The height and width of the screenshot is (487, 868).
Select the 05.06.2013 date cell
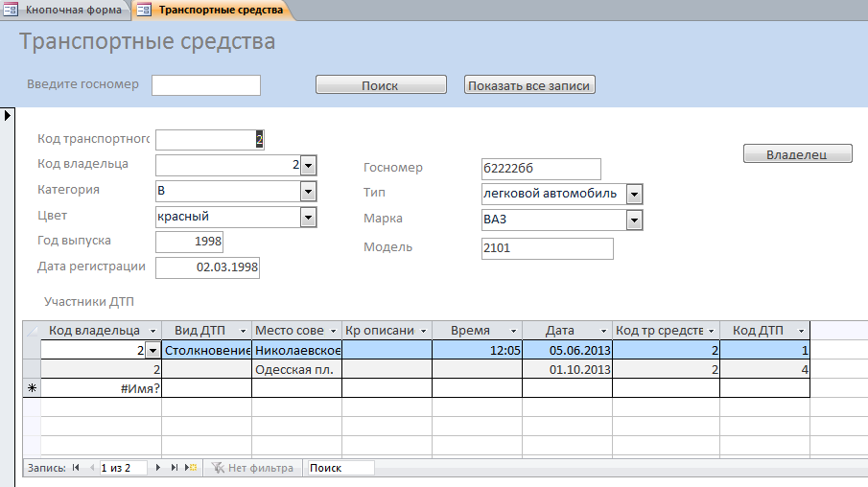point(568,350)
